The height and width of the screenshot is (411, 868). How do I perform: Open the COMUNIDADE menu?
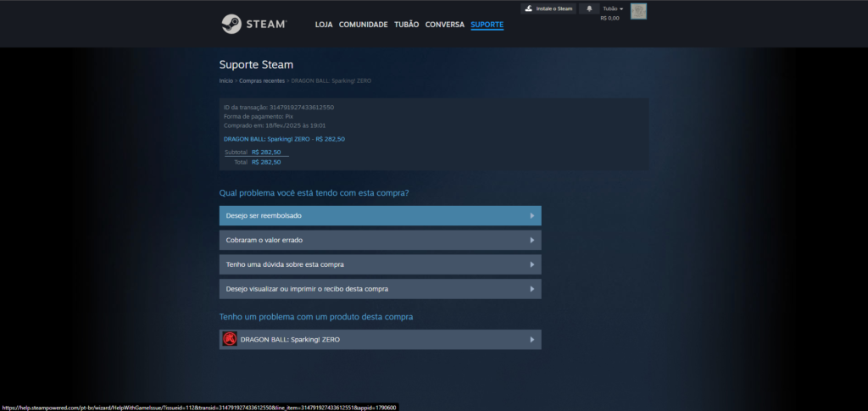(x=363, y=25)
